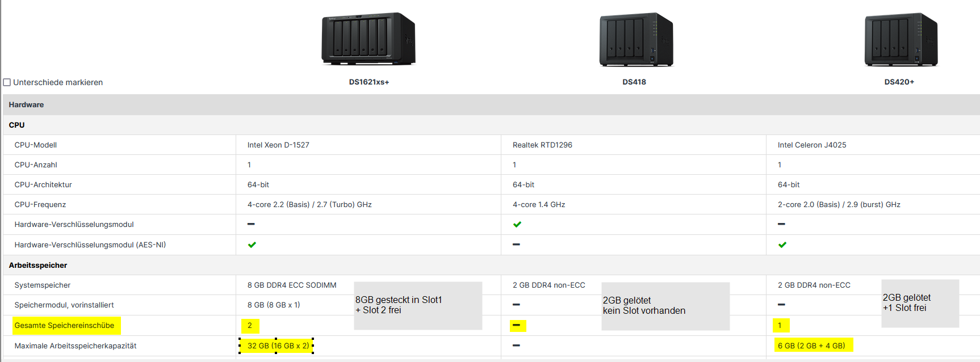The width and height of the screenshot is (980, 362).
Task: Select the CPU-Frequenz row label
Action: click(40, 205)
